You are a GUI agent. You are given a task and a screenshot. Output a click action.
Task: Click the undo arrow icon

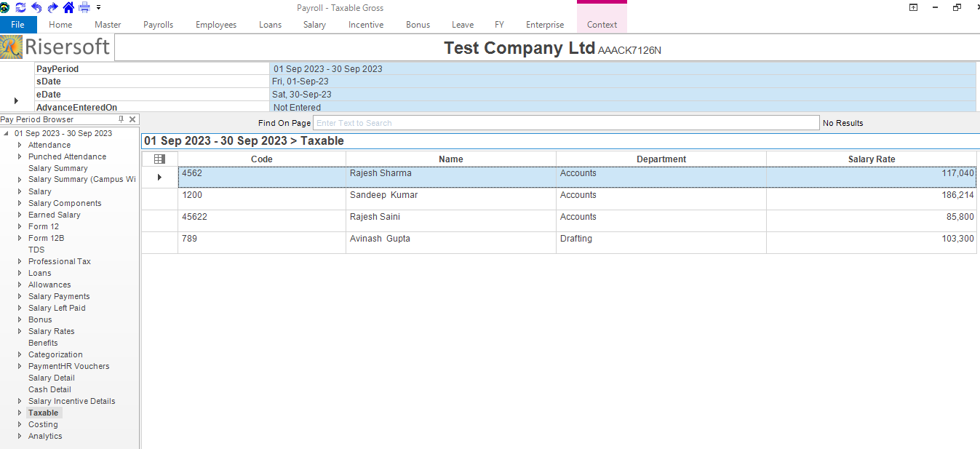point(36,7)
